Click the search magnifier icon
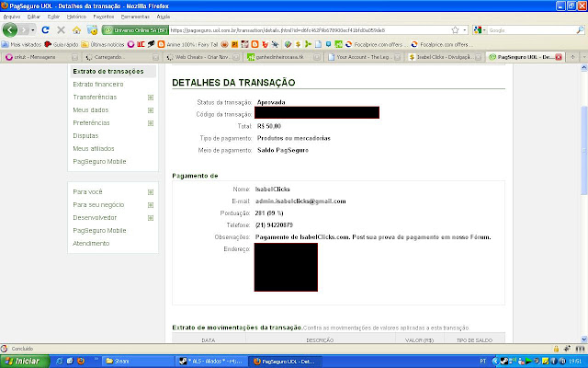 [x=580, y=30]
